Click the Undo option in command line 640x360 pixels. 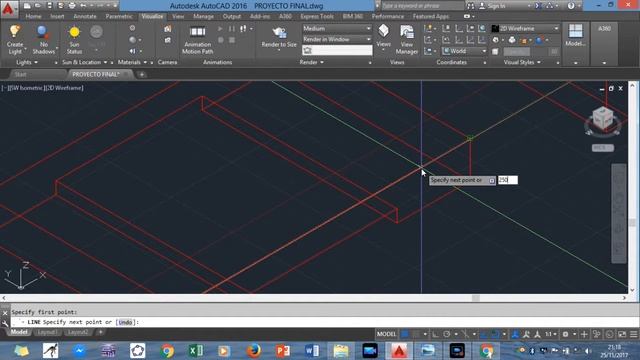(125, 322)
